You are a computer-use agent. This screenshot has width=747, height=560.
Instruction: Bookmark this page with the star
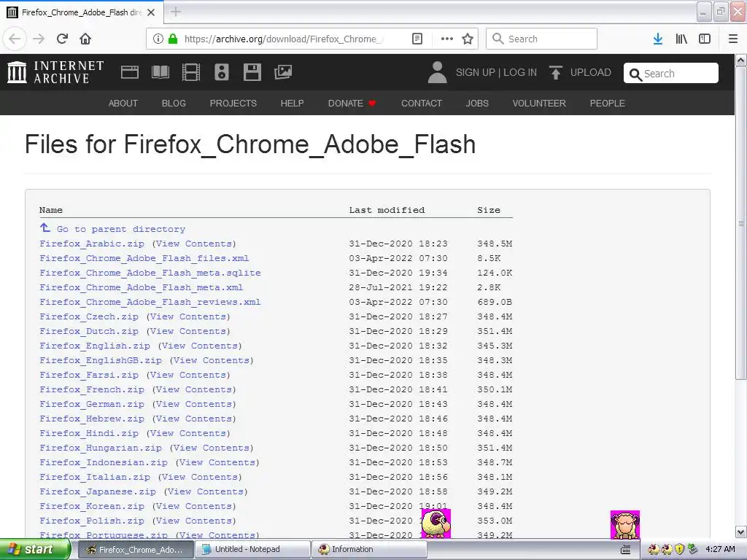[x=468, y=39]
